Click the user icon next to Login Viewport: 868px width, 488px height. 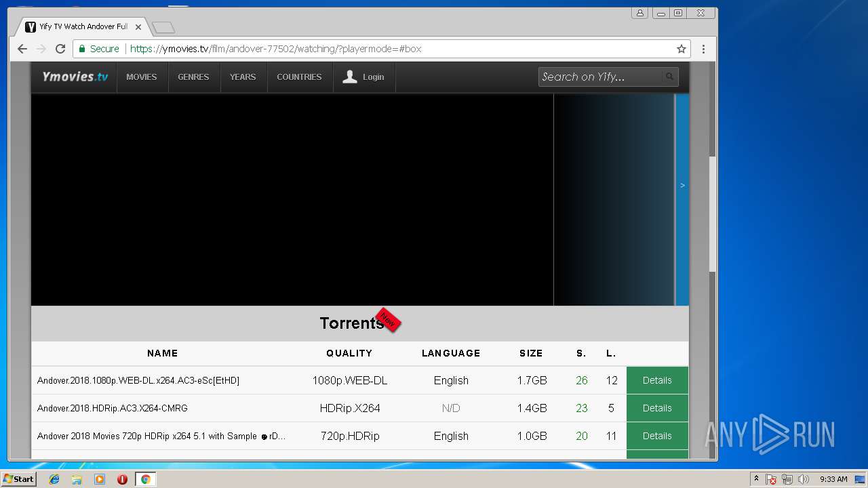pyautogui.click(x=349, y=77)
